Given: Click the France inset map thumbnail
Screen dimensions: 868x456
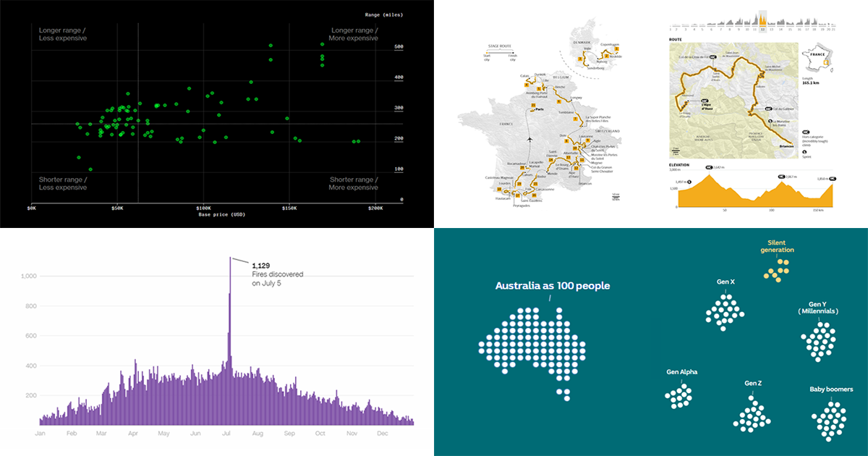Looking at the screenshot, I should 818,58.
